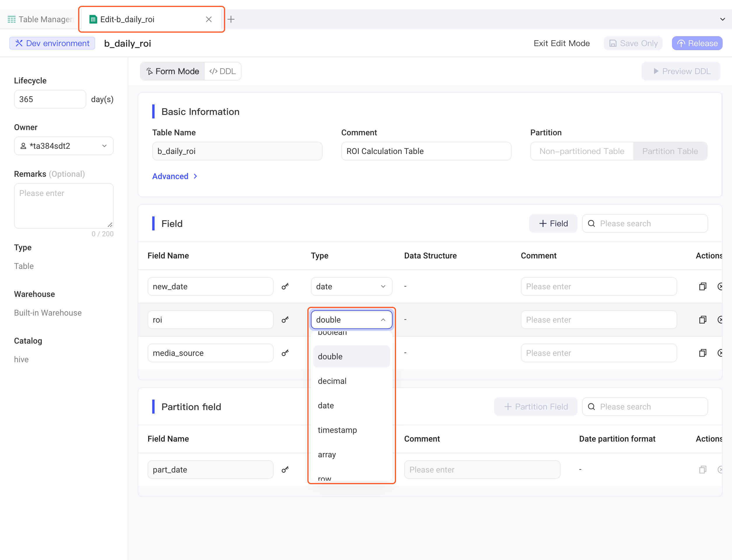Click key icon next to media_source field
Viewport: 732px width, 560px height.
point(285,353)
